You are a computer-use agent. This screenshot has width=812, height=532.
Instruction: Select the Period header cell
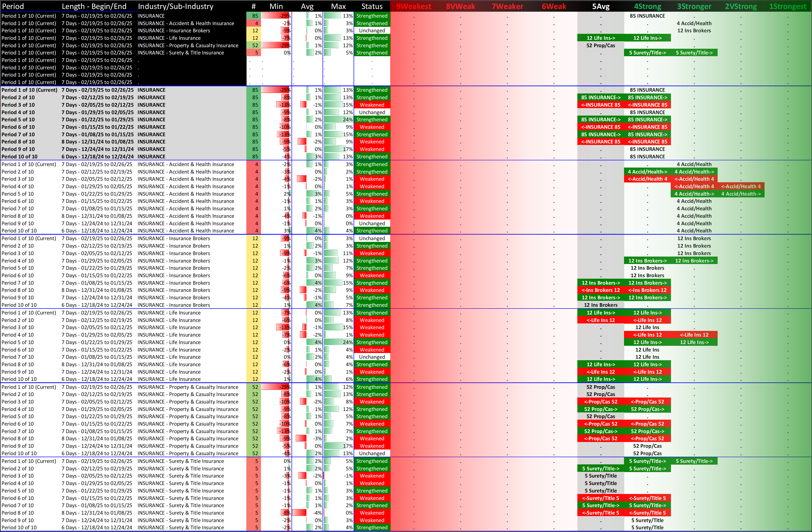point(13,6)
